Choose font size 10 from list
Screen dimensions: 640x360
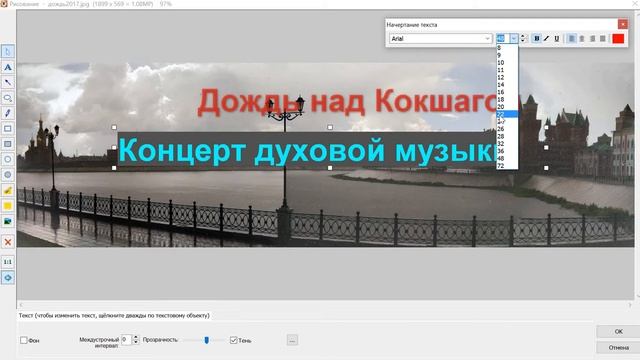click(x=507, y=62)
